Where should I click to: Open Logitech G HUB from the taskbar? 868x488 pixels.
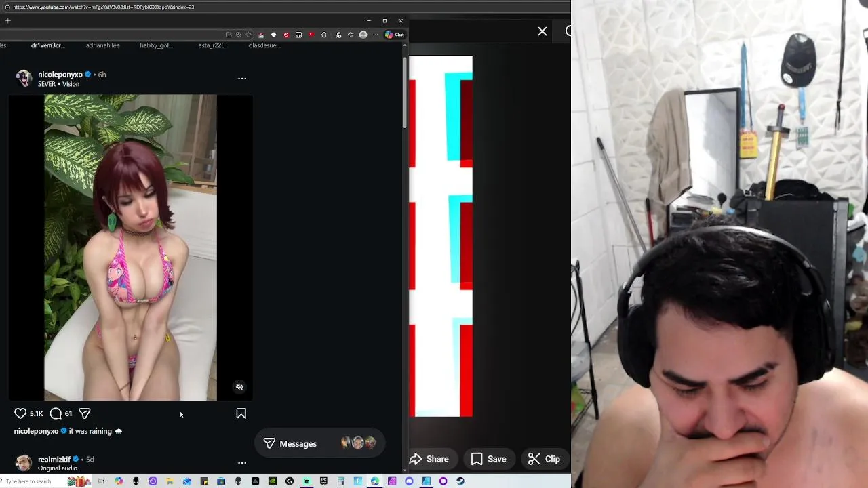pyautogui.click(x=290, y=481)
